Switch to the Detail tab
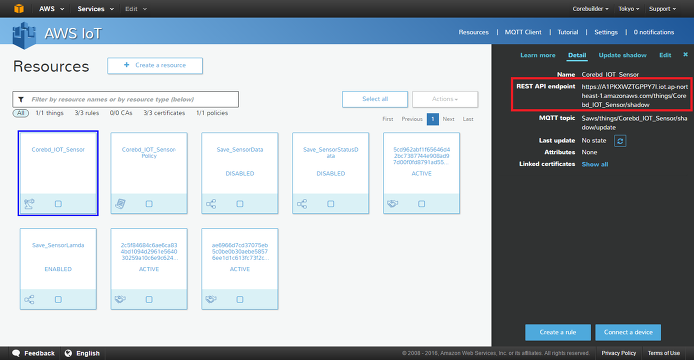The image size is (694, 360). [577, 55]
